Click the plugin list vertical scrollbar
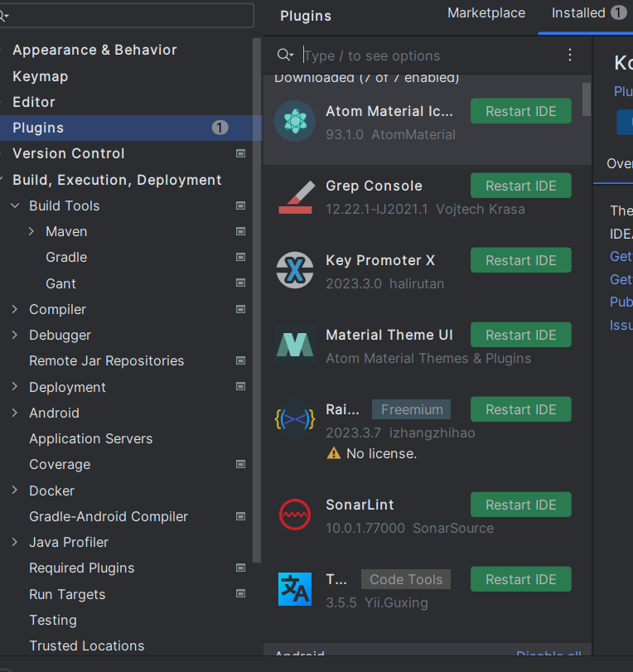 click(587, 99)
